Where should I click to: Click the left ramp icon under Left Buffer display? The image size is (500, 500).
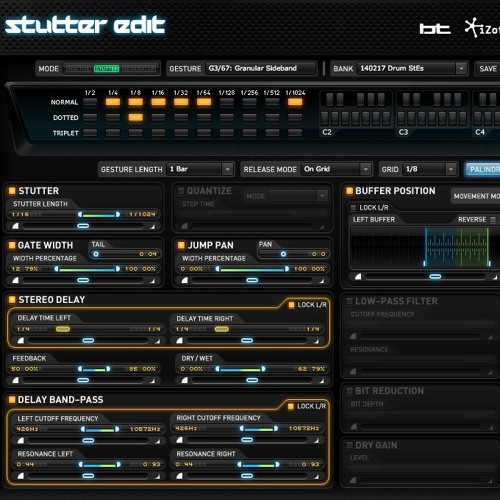(x=358, y=276)
